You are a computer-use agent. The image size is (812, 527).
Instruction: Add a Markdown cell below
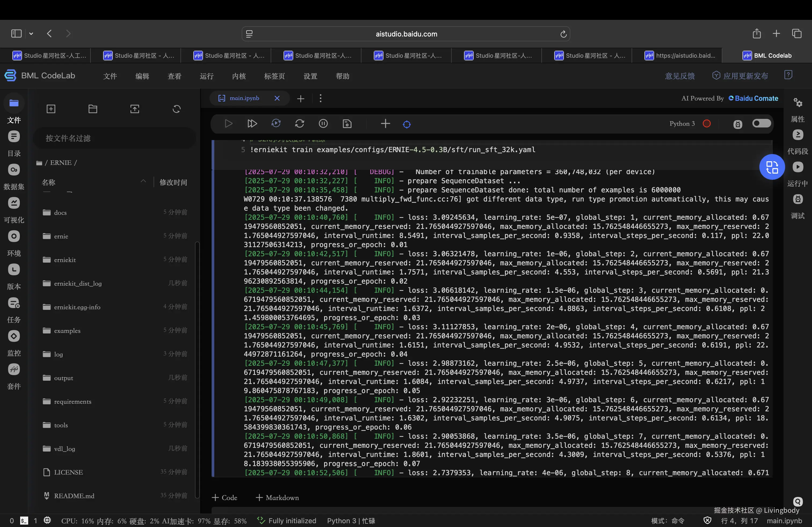(x=277, y=498)
